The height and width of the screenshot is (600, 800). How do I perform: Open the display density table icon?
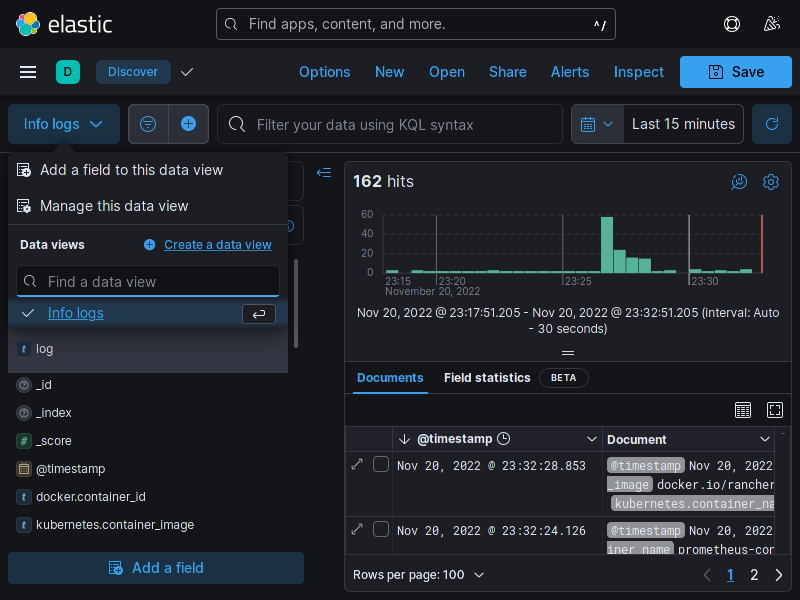(743, 410)
